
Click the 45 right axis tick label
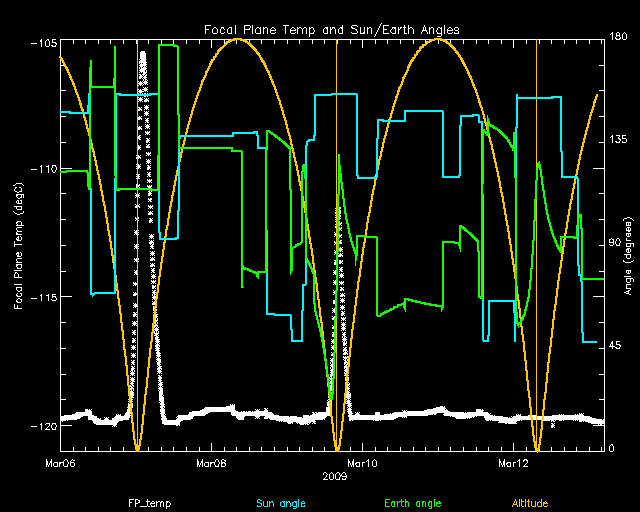[615, 346]
